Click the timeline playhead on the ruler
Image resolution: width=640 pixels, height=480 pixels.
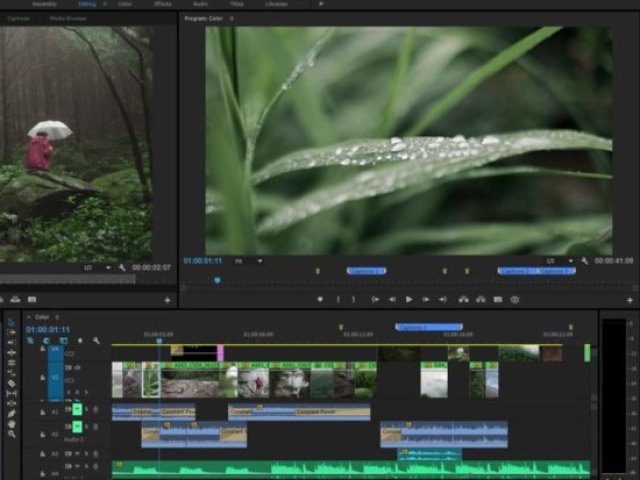point(159,340)
